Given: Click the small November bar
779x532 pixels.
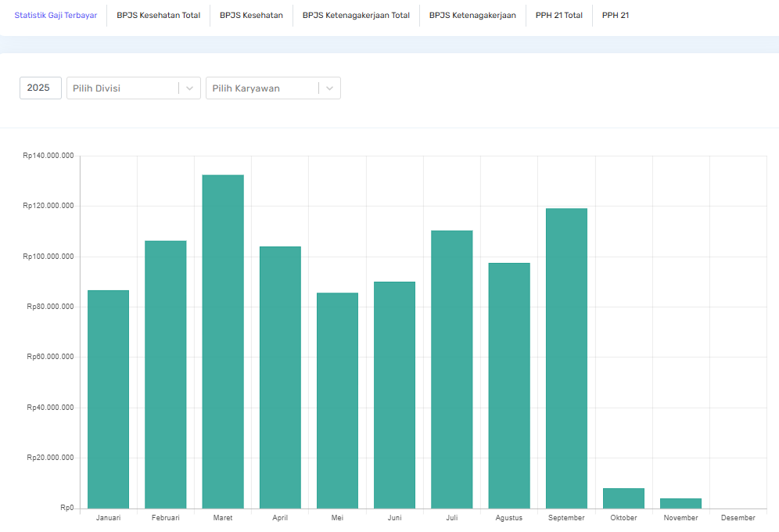Looking at the screenshot, I should (680, 503).
